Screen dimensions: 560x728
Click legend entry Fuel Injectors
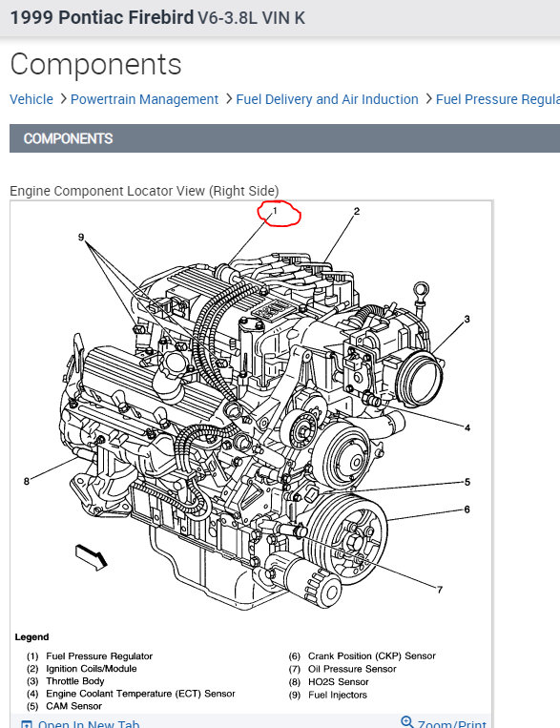click(x=337, y=695)
